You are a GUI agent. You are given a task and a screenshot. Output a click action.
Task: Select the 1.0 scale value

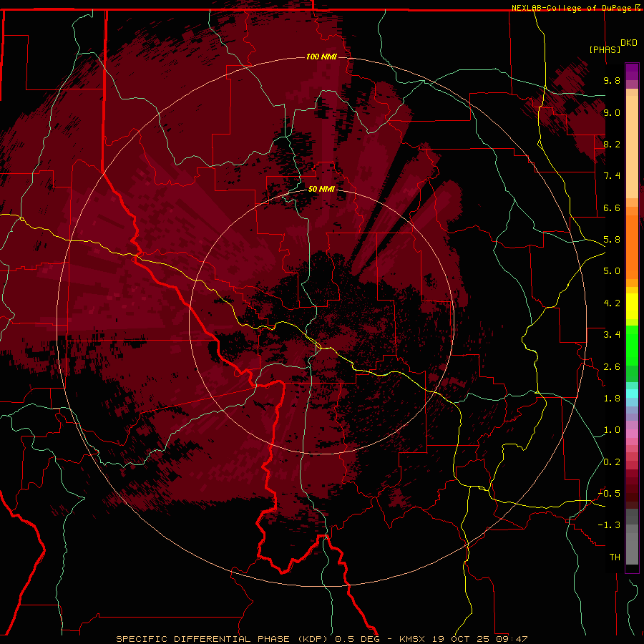[x=612, y=430]
